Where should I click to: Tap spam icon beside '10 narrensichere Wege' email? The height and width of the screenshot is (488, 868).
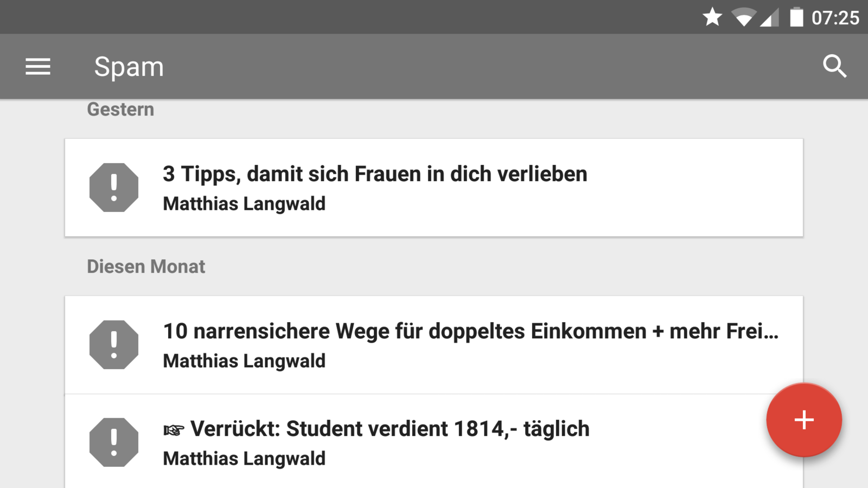click(114, 345)
